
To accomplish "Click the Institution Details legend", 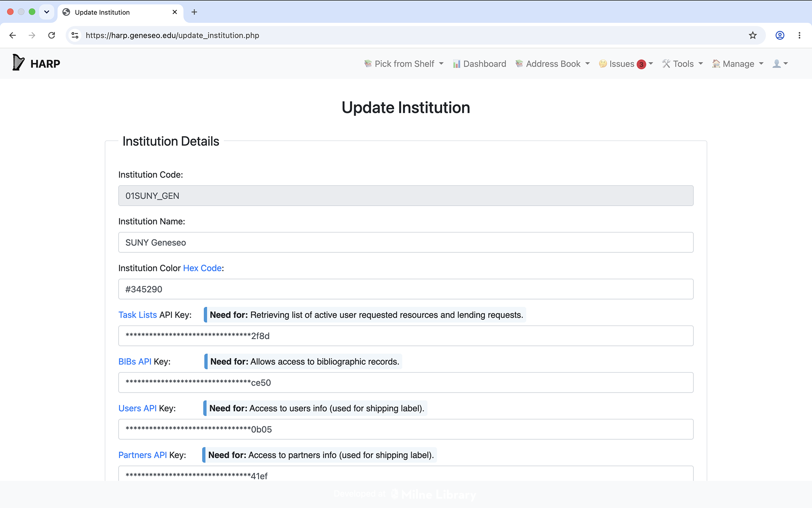I will [171, 141].
